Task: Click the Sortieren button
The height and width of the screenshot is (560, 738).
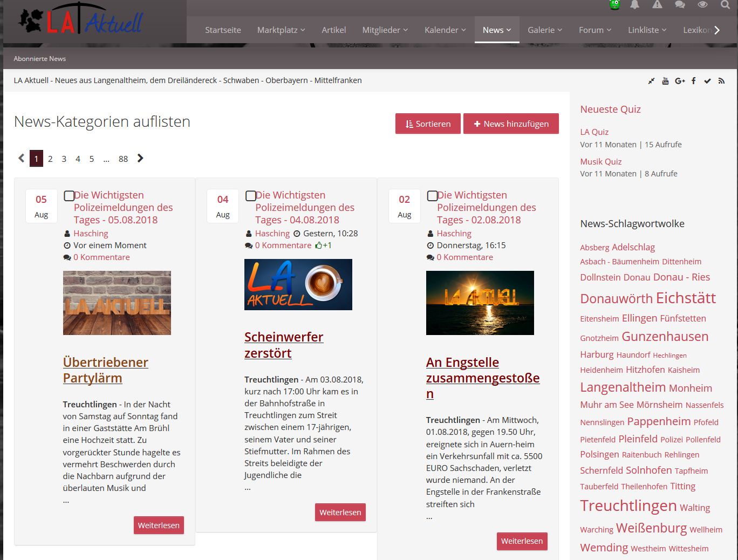Action: (428, 124)
